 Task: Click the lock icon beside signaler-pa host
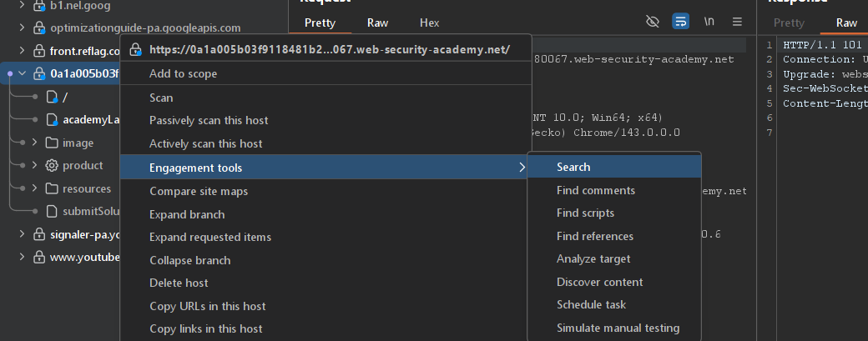point(38,234)
